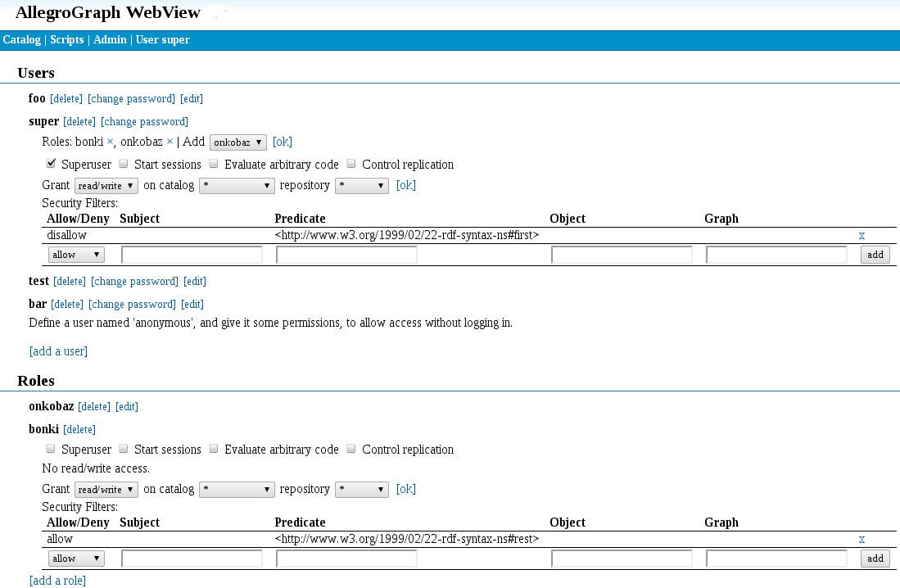Open the Admin menu
This screenshot has height=588, width=900.
110,39
